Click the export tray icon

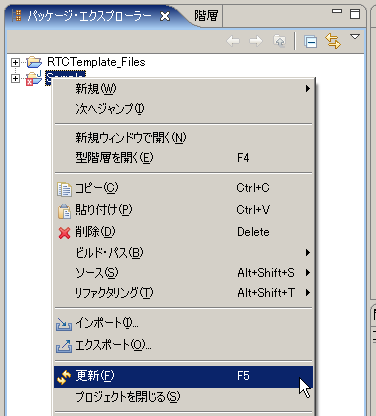(x=64, y=346)
